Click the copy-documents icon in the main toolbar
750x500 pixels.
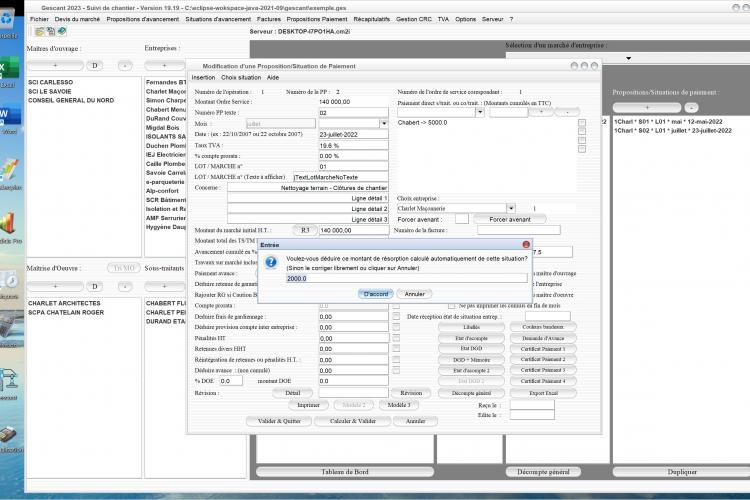(51, 32)
